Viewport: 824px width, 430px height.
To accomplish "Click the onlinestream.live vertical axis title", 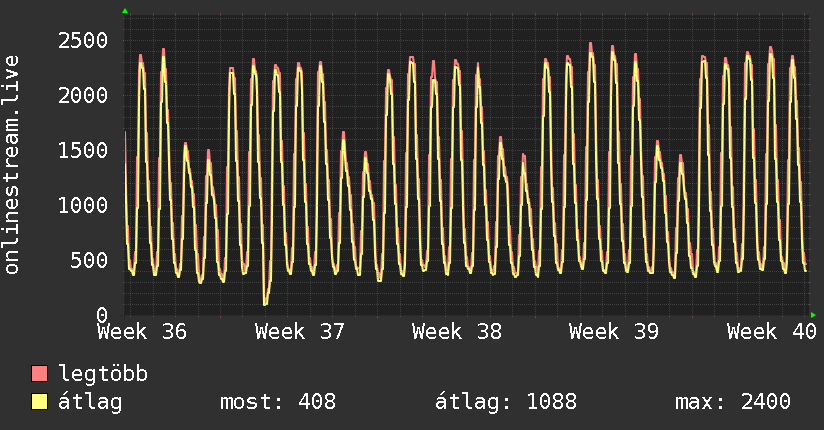I will coord(11,165).
